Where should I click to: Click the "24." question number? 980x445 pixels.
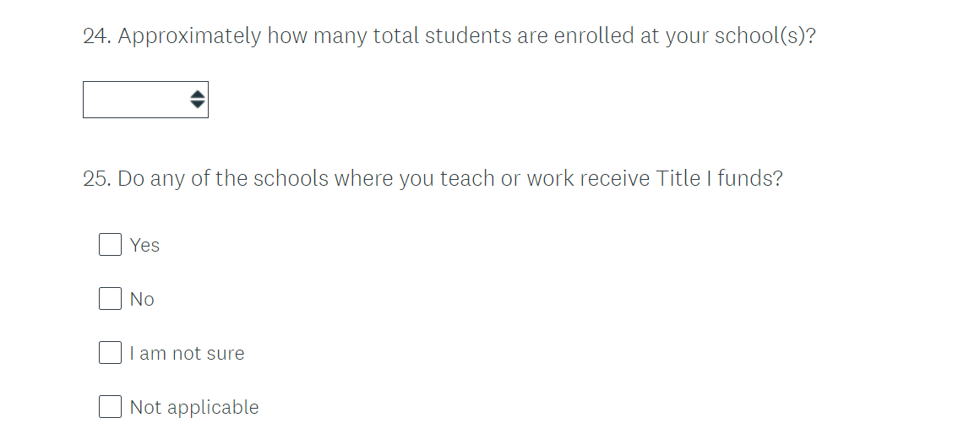(97, 37)
